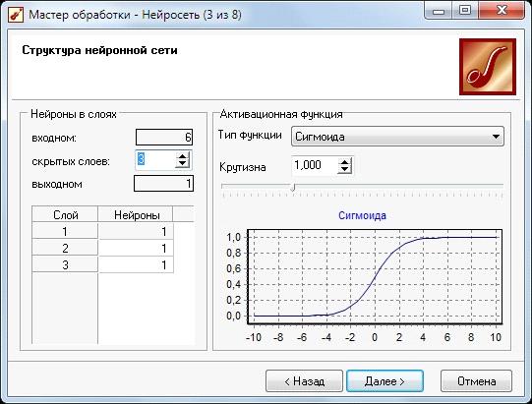
Task: Select the скрытых слоев input field
Action: [155, 160]
